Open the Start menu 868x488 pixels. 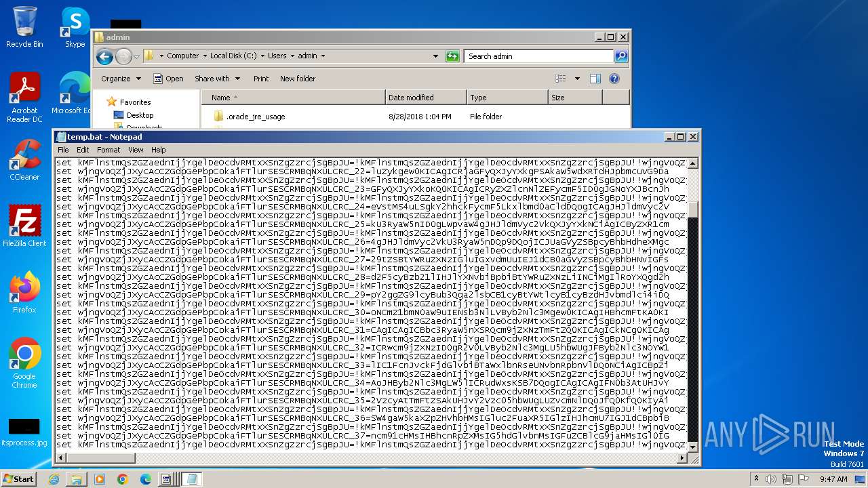pos(18,479)
